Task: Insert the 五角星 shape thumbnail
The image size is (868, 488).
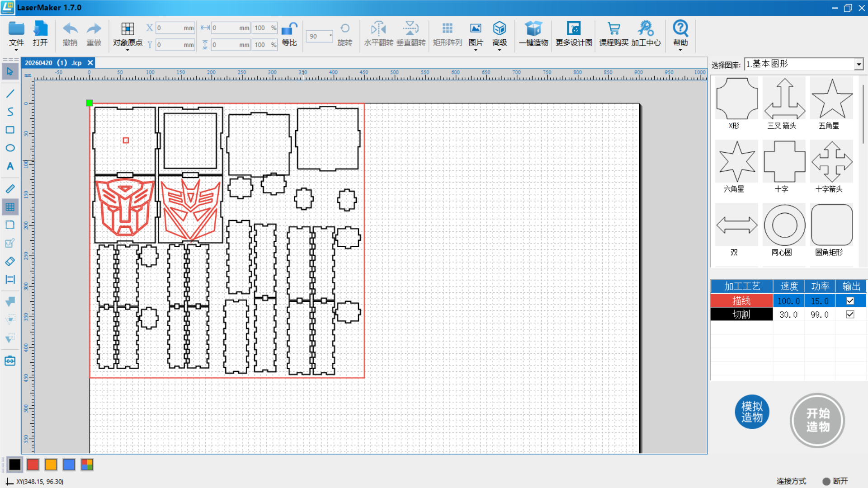Action: pos(832,99)
